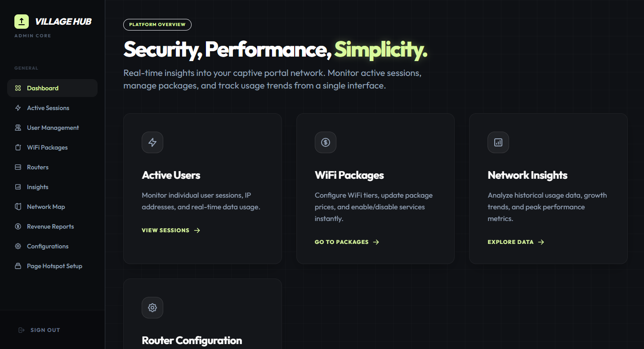Open Configurations via the gear icon
Screen dimensions: 644x349
point(18,246)
